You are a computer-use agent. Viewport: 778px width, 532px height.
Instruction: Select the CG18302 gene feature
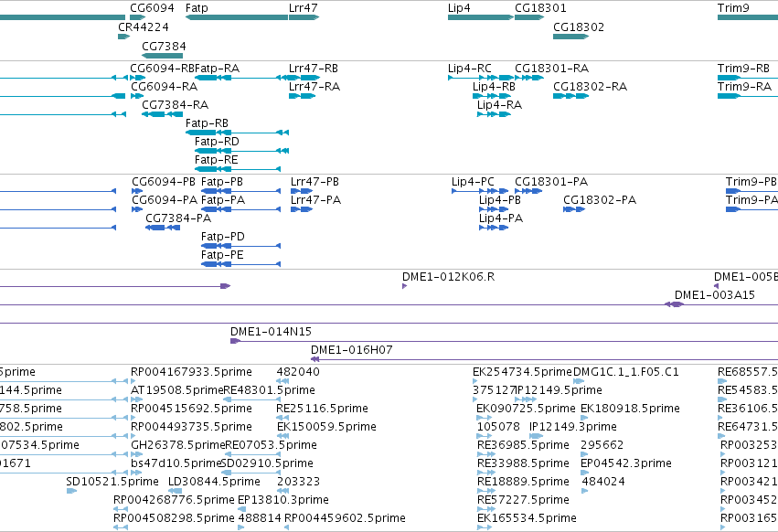570,37
